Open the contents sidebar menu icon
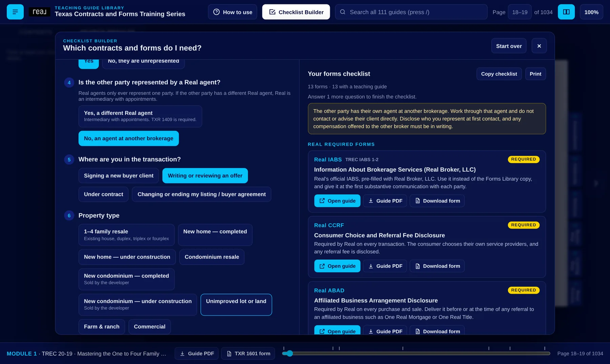The width and height of the screenshot is (610, 364). tap(15, 12)
